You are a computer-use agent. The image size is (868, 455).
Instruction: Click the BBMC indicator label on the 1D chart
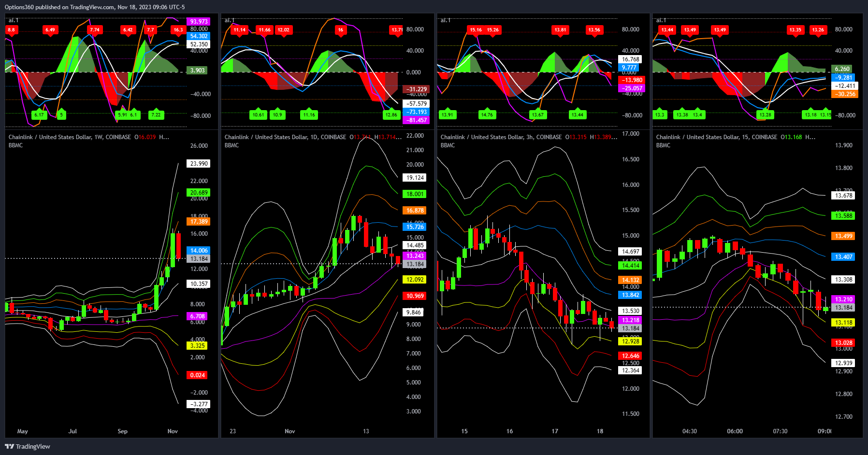click(231, 145)
